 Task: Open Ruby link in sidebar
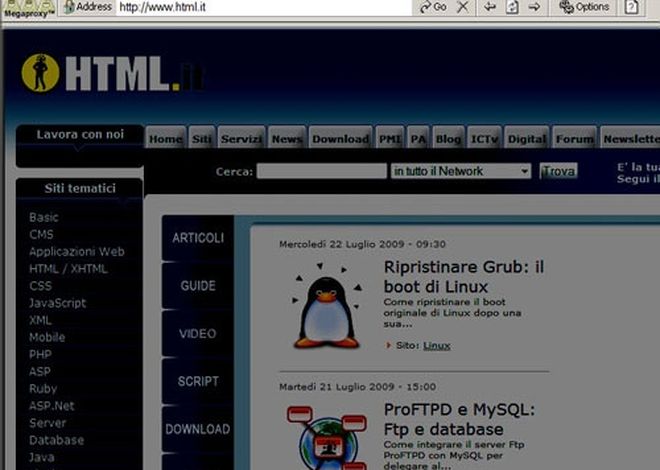pyautogui.click(x=43, y=388)
